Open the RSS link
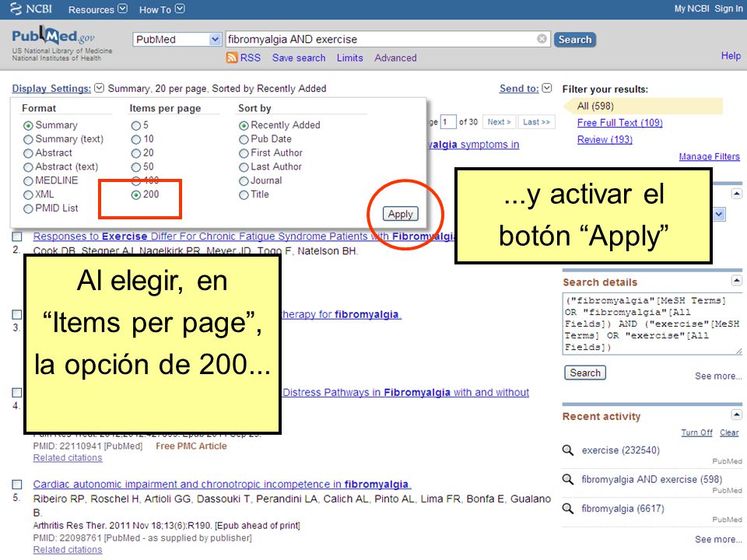 point(250,58)
